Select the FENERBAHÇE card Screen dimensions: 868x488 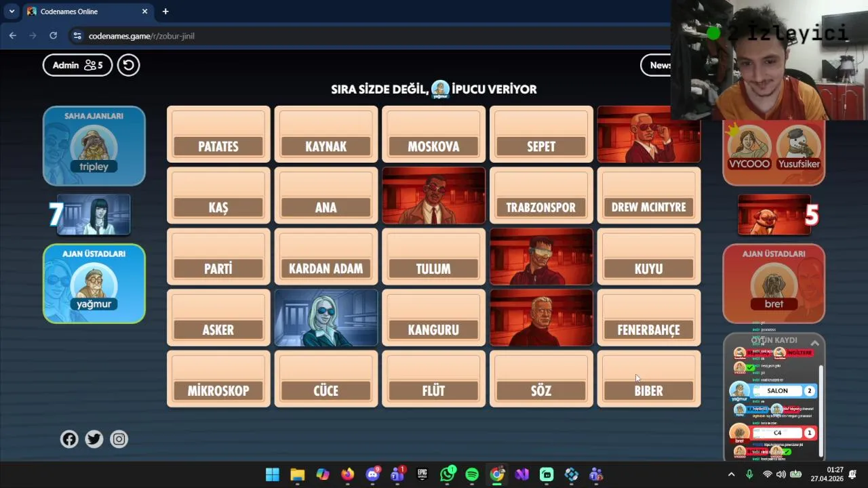[x=649, y=317]
